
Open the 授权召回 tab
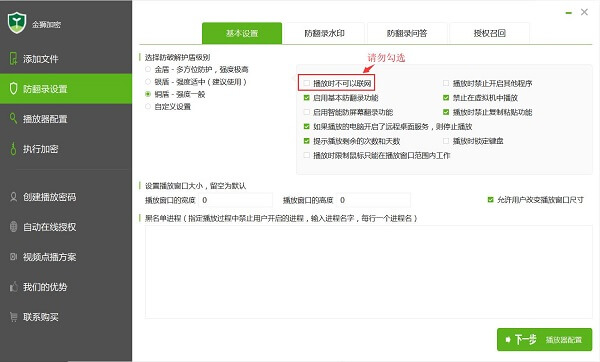click(489, 33)
